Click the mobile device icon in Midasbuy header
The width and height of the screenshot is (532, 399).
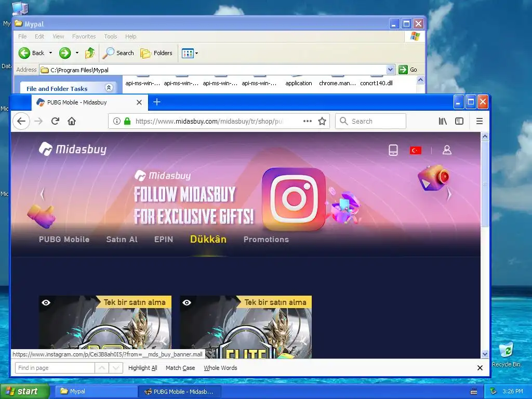click(393, 150)
